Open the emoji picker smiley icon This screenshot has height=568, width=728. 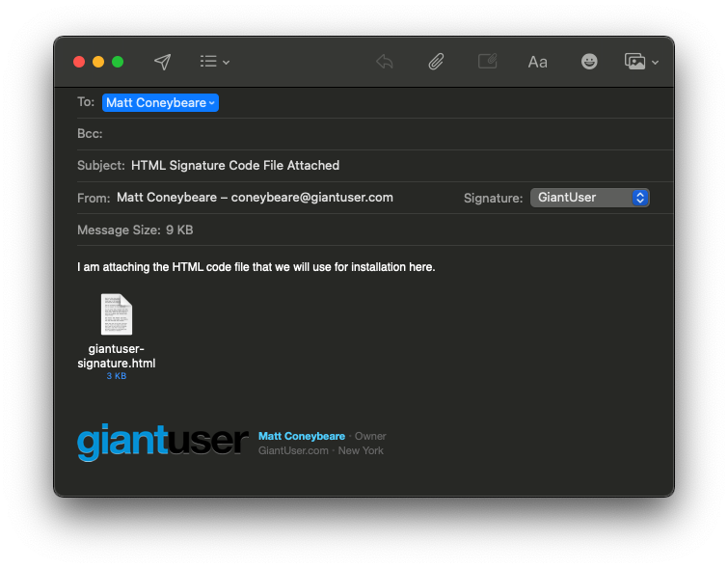[x=589, y=62]
